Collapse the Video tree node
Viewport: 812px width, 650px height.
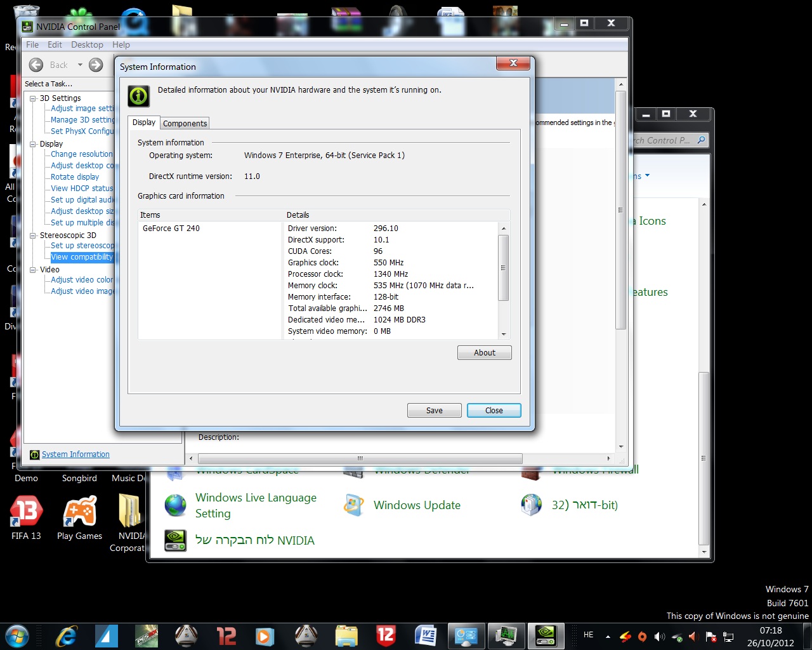click(x=33, y=270)
